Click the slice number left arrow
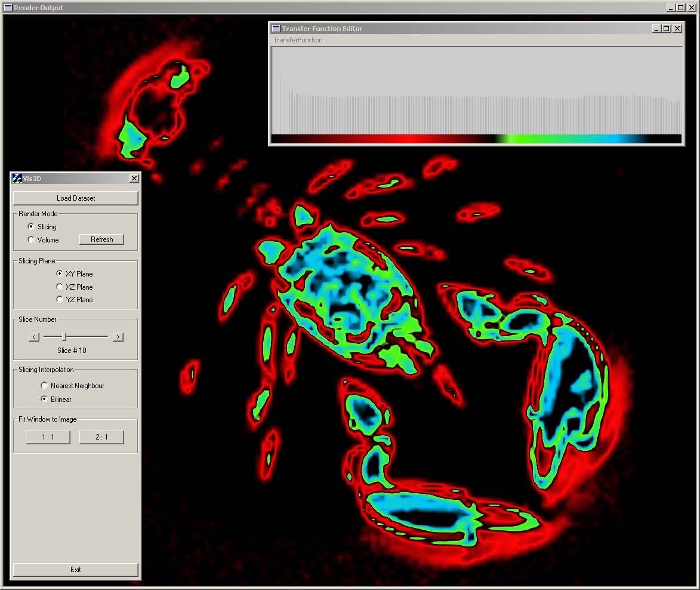700x590 pixels. tap(34, 337)
